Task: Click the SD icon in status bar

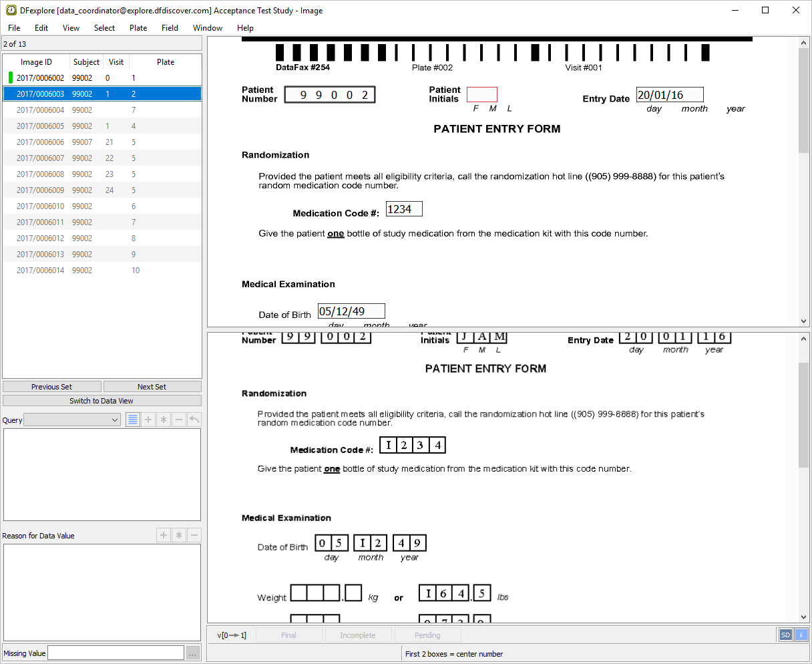Action: point(785,635)
